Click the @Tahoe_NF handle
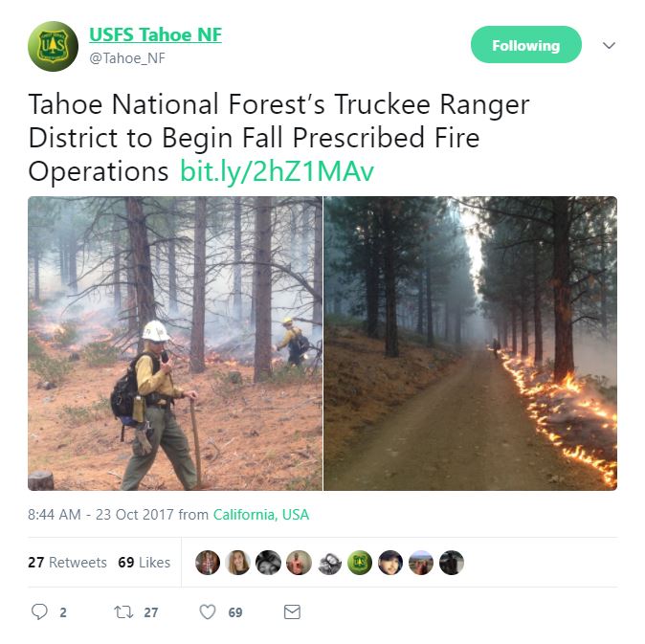 (x=127, y=58)
